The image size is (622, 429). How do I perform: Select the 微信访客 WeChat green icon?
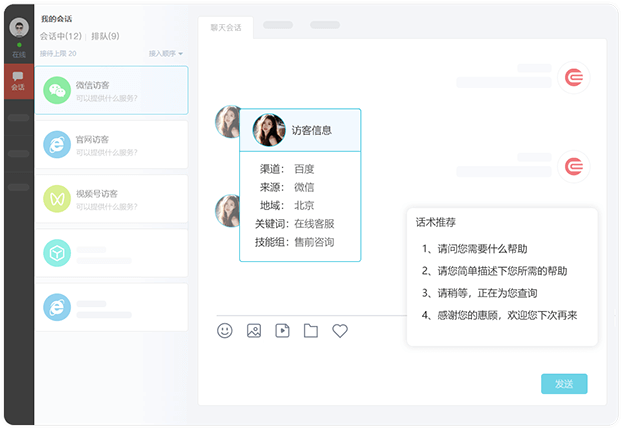[57, 90]
